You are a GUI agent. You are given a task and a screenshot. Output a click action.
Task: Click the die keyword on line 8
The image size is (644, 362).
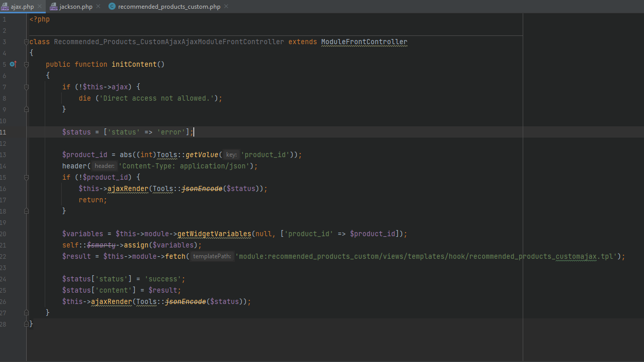click(85, 98)
